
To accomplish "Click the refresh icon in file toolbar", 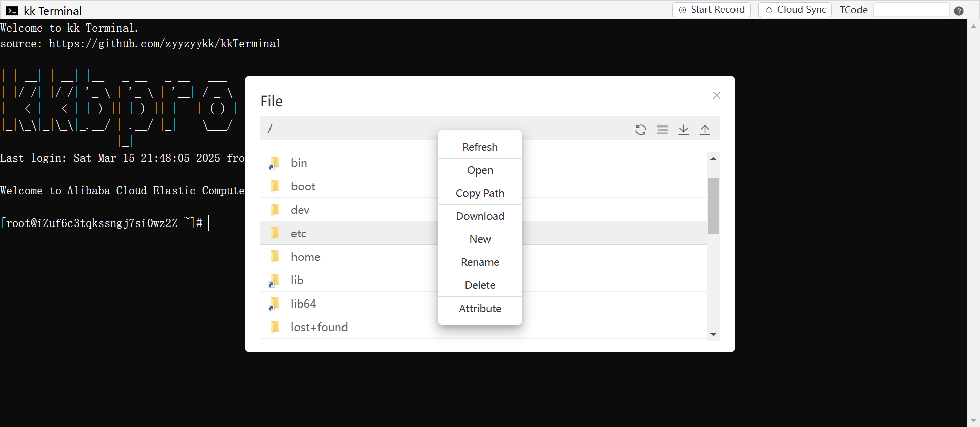I will [x=641, y=130].
